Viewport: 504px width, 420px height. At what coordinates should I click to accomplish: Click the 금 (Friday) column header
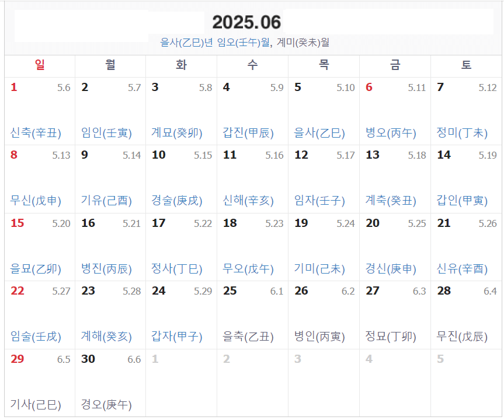[x=395, y=65]
